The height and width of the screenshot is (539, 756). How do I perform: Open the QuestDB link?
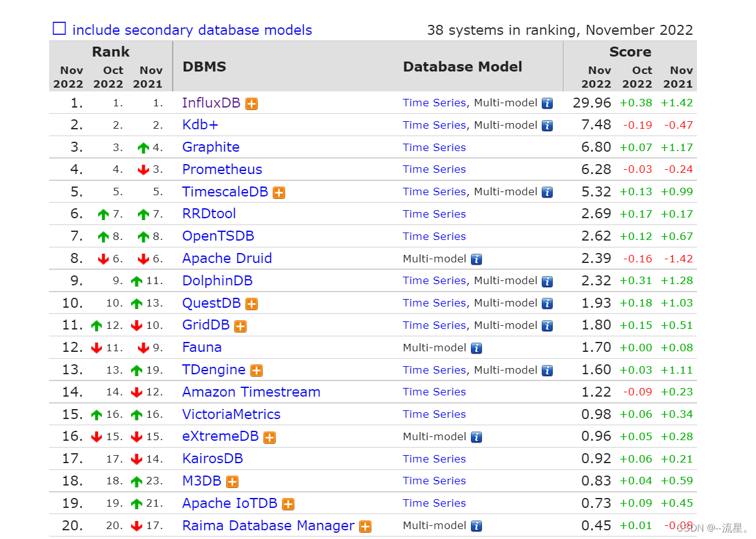pos(211,303)
